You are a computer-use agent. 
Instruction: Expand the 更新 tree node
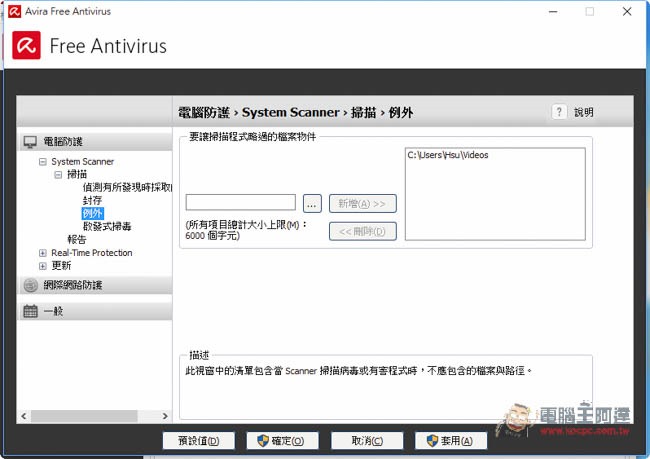(x=43, y=266)
